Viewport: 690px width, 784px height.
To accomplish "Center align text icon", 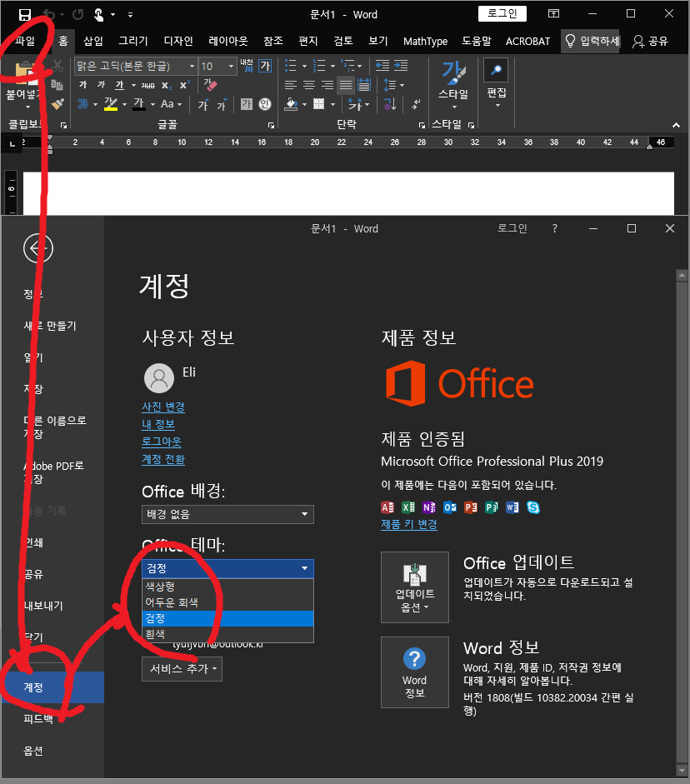I will pyautogui.click(x=309, y=85).
